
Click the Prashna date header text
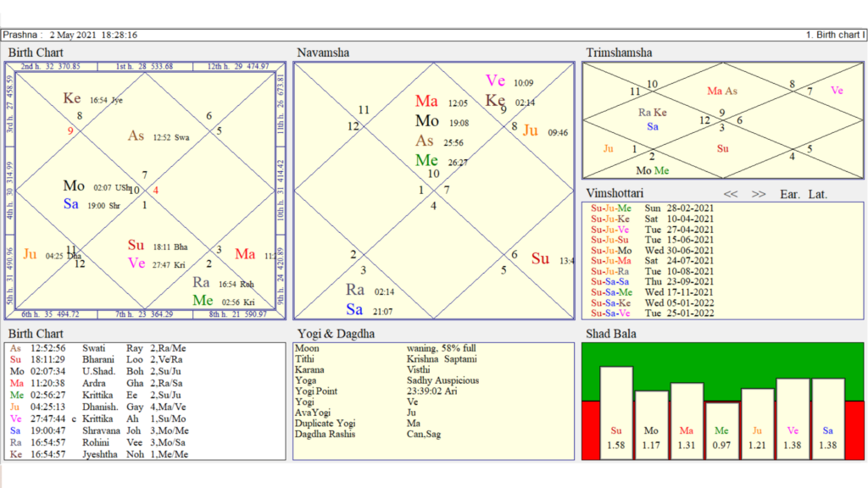coord(70,35)
